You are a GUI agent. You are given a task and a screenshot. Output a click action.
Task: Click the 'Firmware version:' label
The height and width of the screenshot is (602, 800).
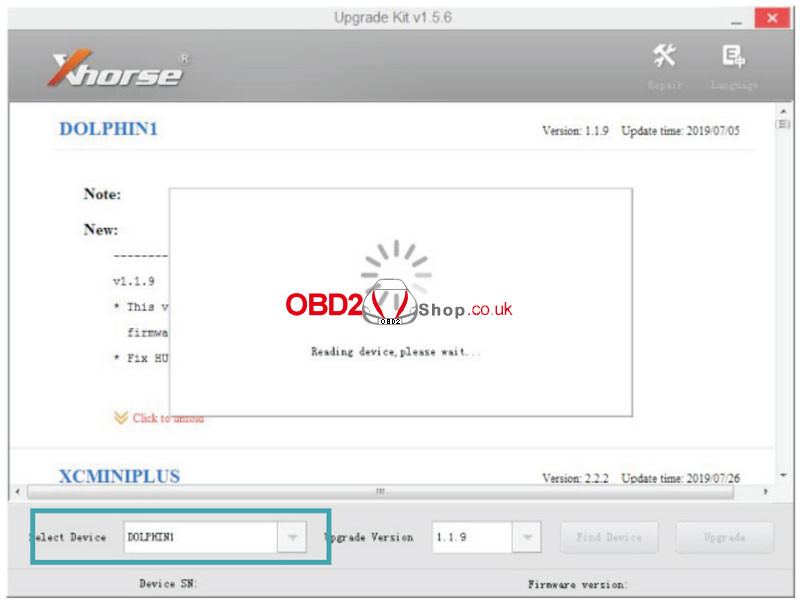(x=577, y=584)
